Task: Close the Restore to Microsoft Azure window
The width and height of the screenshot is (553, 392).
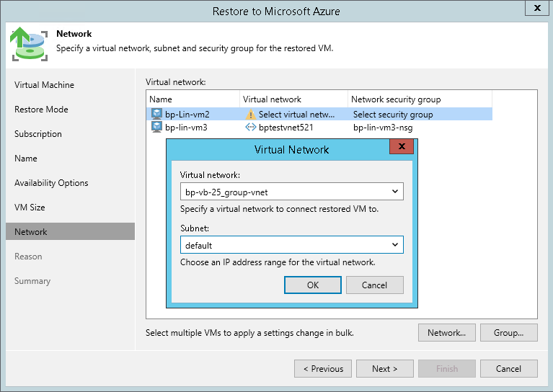Action: point(536,8)
